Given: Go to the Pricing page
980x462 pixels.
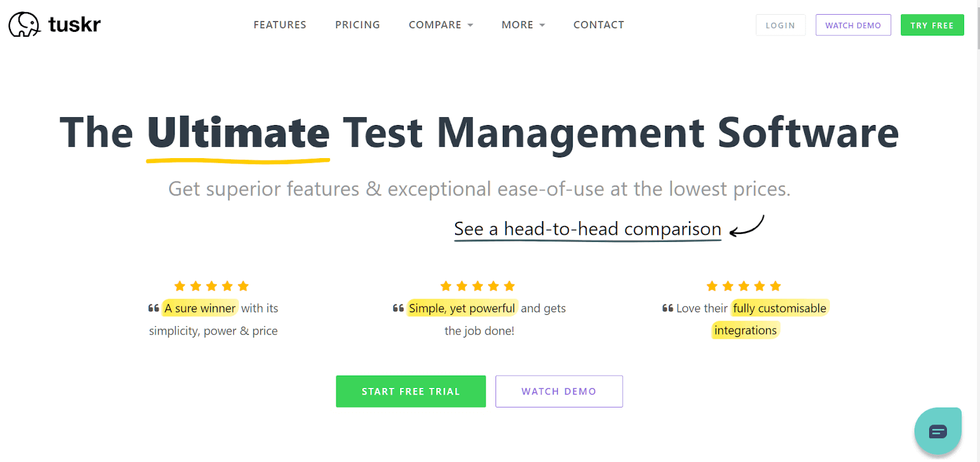Looking at the screenshot, I should click(358, 25).
